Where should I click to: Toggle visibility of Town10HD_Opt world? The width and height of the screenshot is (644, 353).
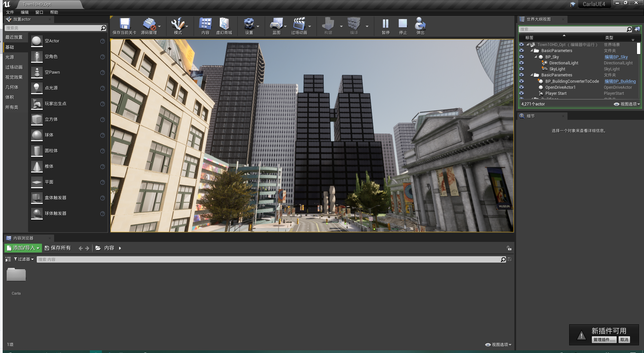(x=521, y=44)
